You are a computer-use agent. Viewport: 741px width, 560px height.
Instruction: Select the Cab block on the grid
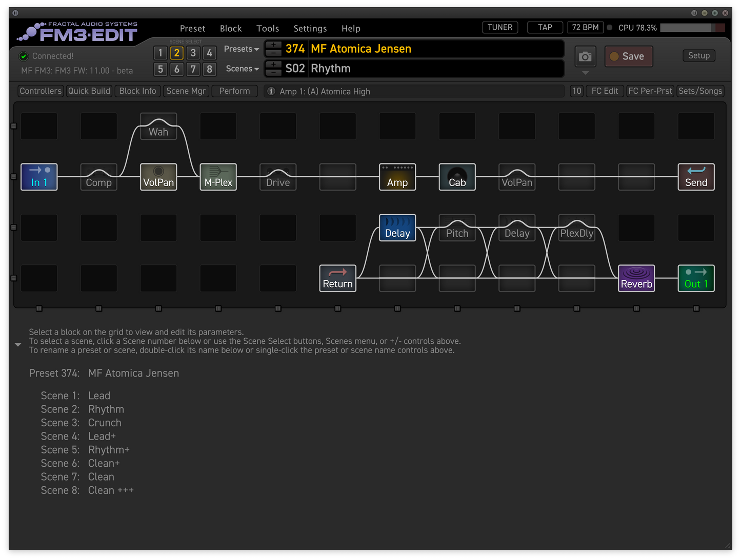[x=457, y=177]
